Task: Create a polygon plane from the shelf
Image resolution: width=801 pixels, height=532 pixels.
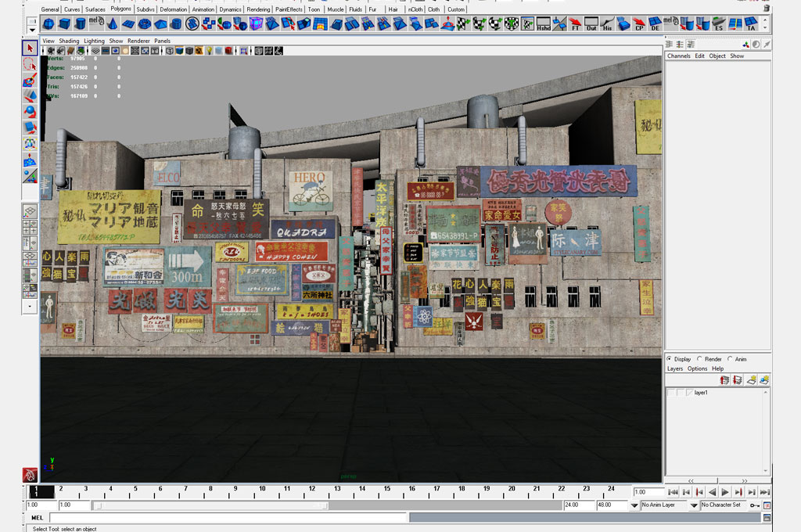Action: 128,23
